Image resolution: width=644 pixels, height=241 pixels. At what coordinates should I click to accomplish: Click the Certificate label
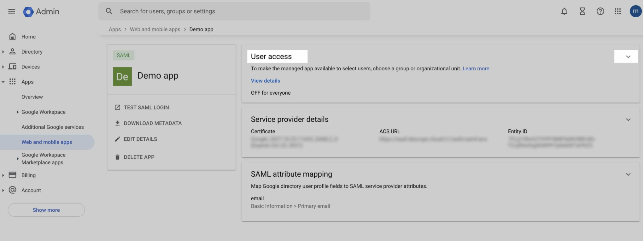tap(263, 131)
